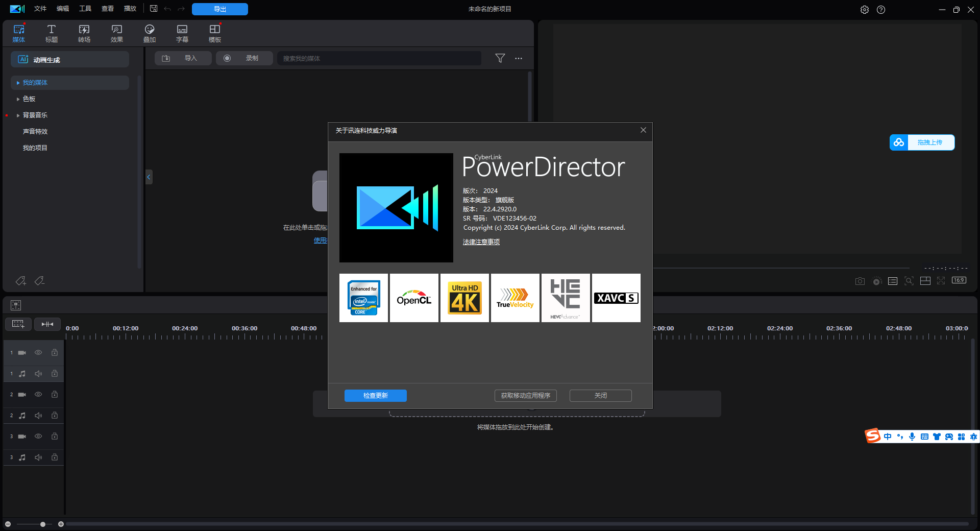Open the 工具 (Tools) menu
The image size is (980, 531).
[85, 9]
